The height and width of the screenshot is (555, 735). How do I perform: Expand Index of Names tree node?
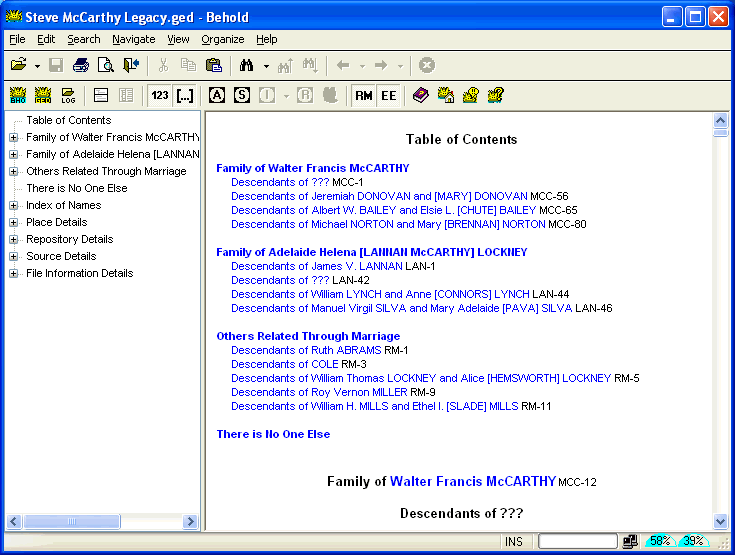[14, 205]
